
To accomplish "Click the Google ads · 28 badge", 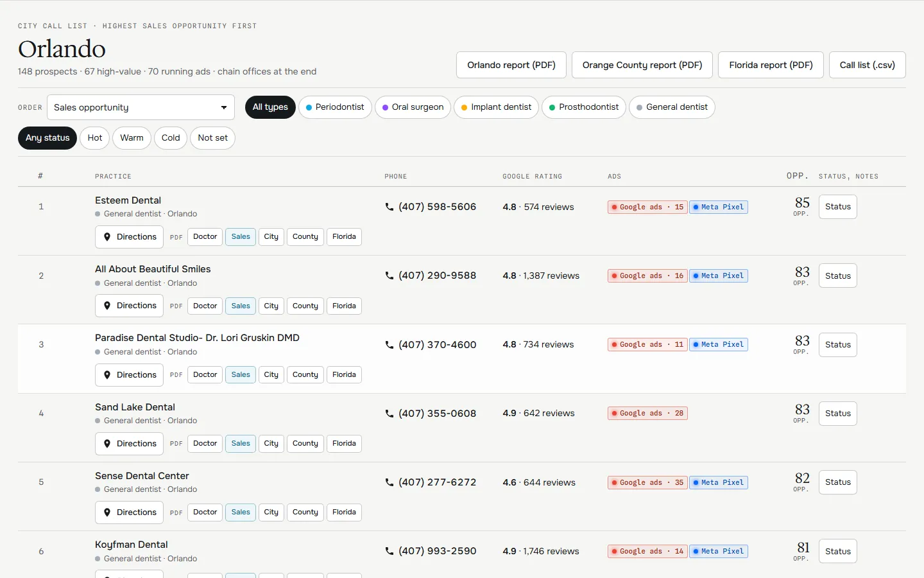I will point(647,414).
